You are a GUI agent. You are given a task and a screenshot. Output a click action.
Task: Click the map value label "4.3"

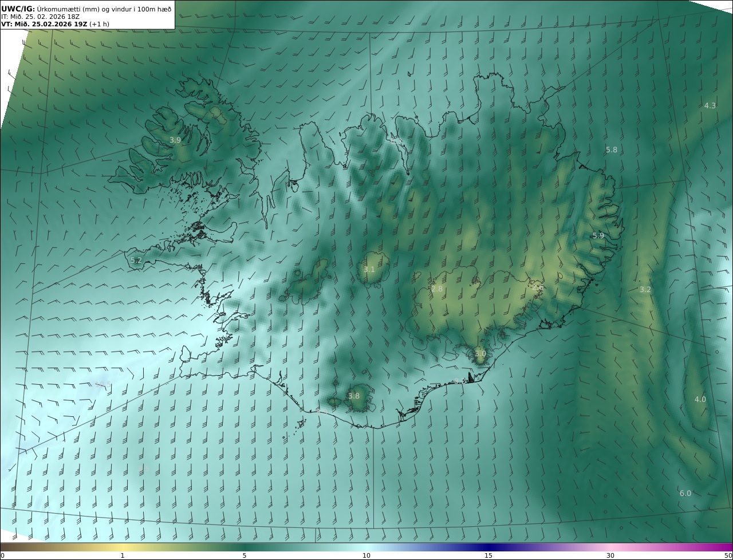710,106
